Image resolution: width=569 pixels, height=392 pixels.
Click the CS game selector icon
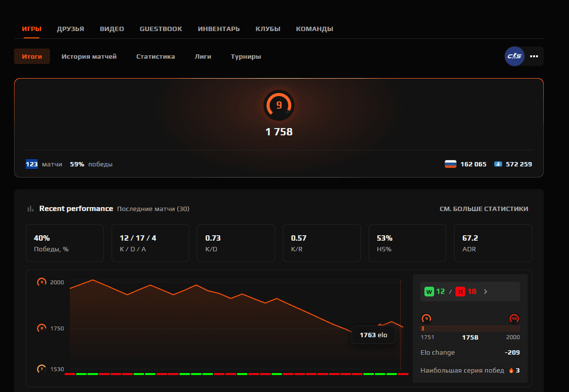[514, 56]
